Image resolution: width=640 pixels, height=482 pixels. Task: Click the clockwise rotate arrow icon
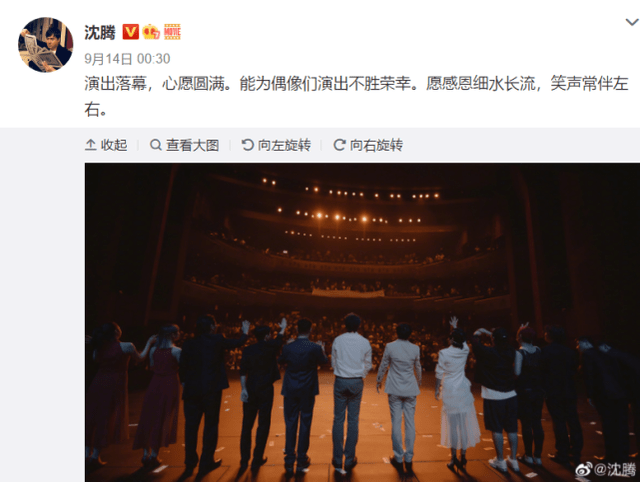click(339, 144)
